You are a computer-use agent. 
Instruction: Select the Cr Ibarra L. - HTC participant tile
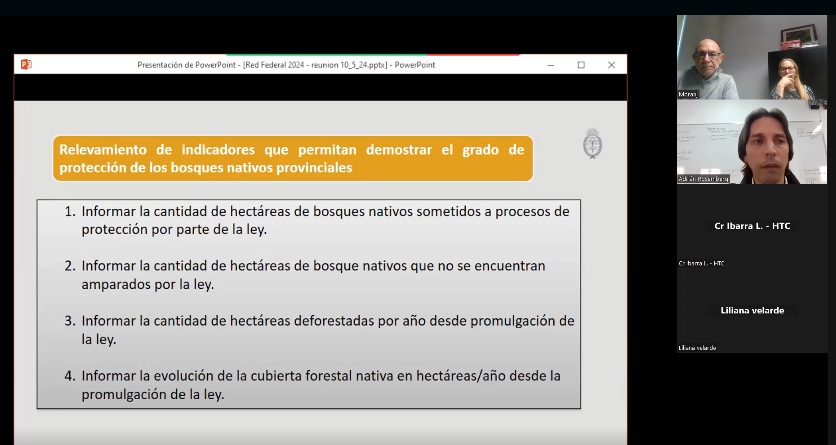752,226
